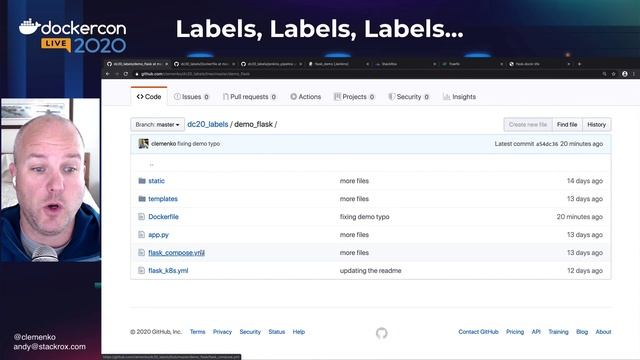Click the browser back arrow
Screen dimensions: 640x360
click(x=107, y=74)
